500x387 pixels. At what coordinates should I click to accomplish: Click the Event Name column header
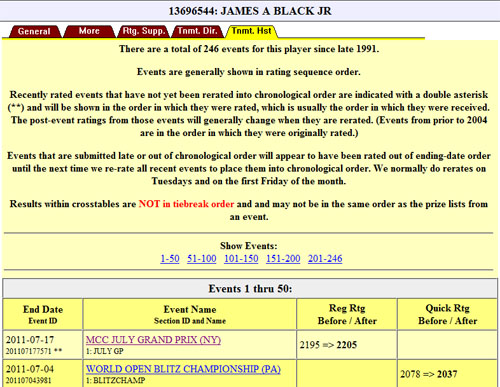pos(190,314)
